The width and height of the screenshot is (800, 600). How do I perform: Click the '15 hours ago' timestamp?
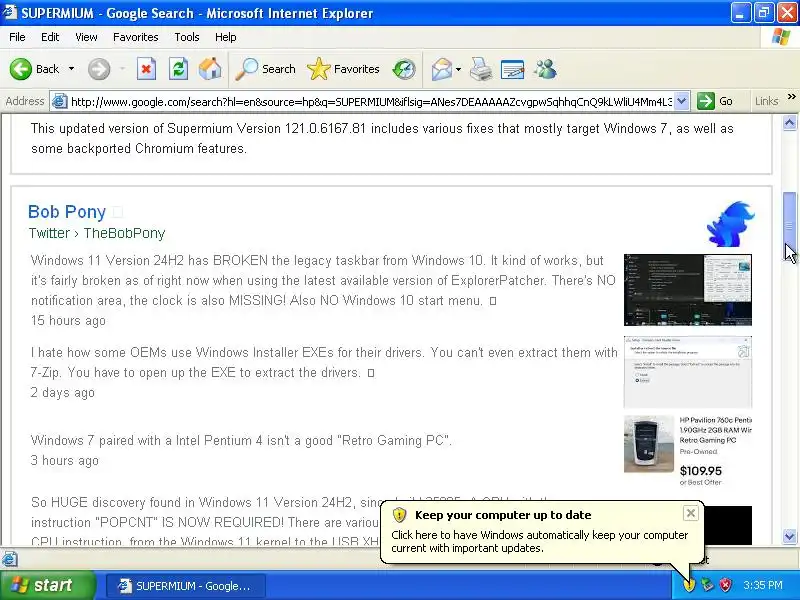[68, 320]
